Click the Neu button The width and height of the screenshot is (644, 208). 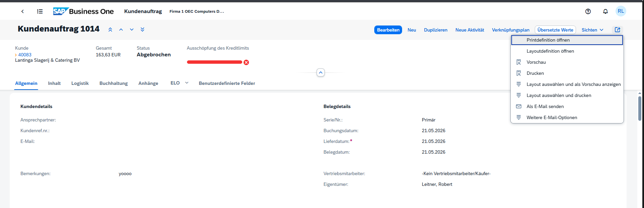pos(412,30)
